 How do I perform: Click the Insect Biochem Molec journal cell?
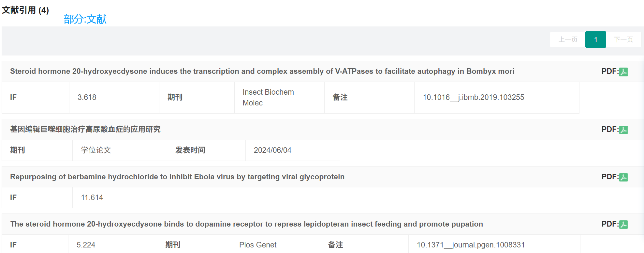click(x=268, y=97)
